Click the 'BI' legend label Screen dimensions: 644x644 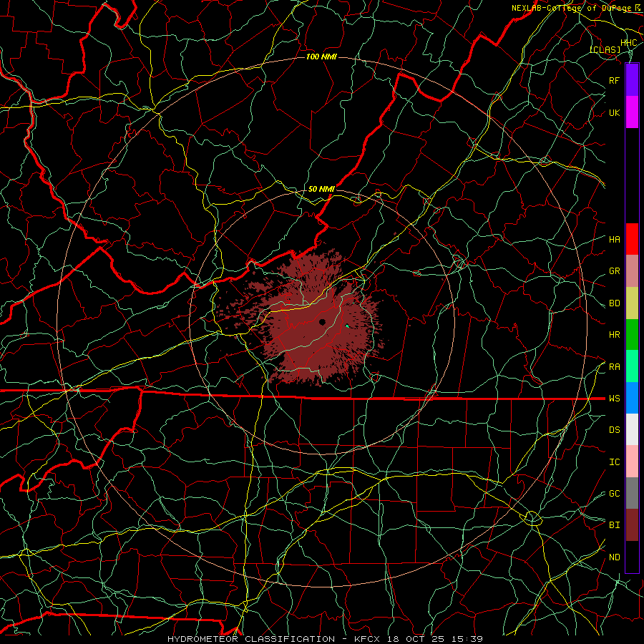[615, 525]
